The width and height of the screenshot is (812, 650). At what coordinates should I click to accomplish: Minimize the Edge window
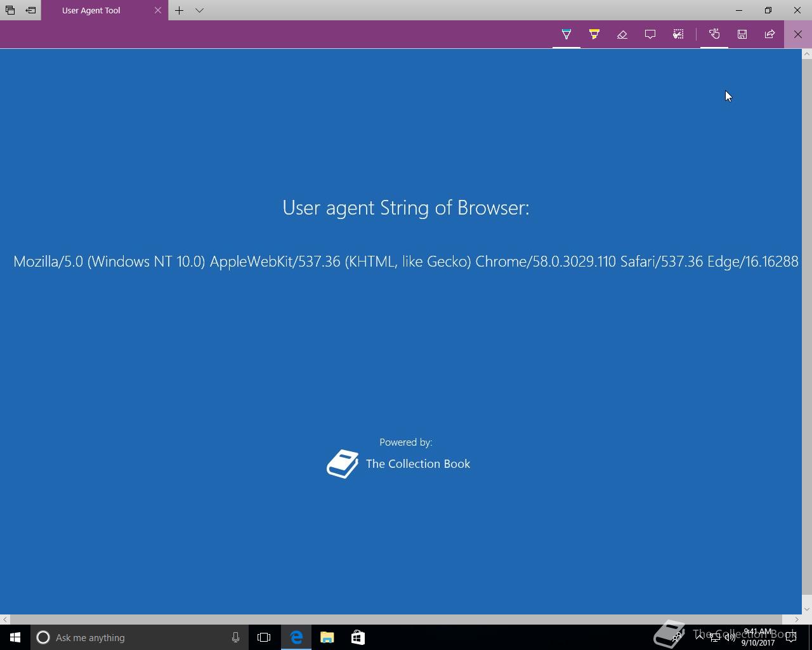pos(738,10)
